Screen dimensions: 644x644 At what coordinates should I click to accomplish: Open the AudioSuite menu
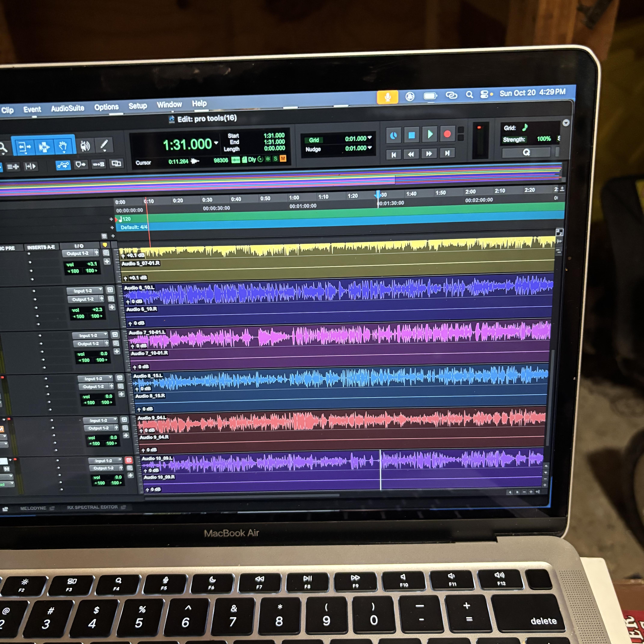[67, 108]
